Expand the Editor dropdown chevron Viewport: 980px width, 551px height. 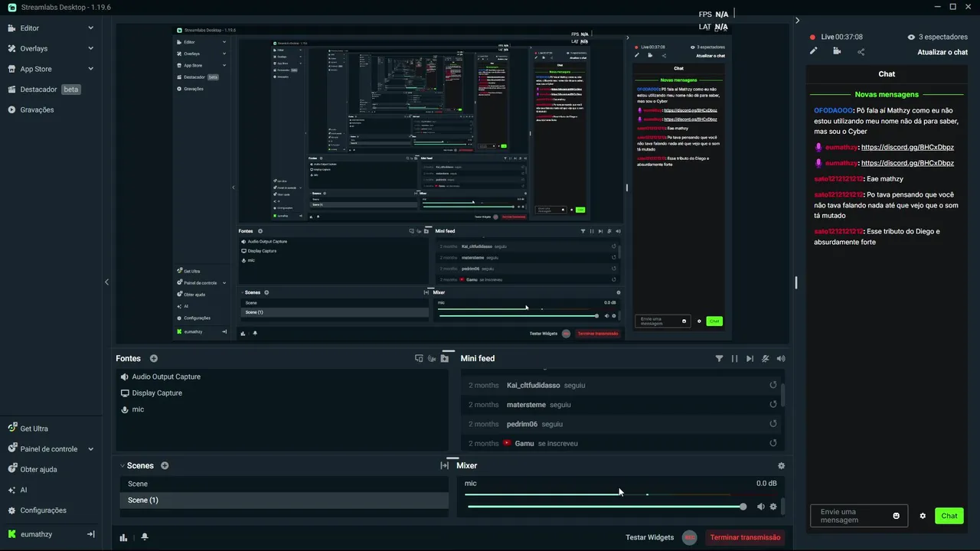[x=90, y=28]
